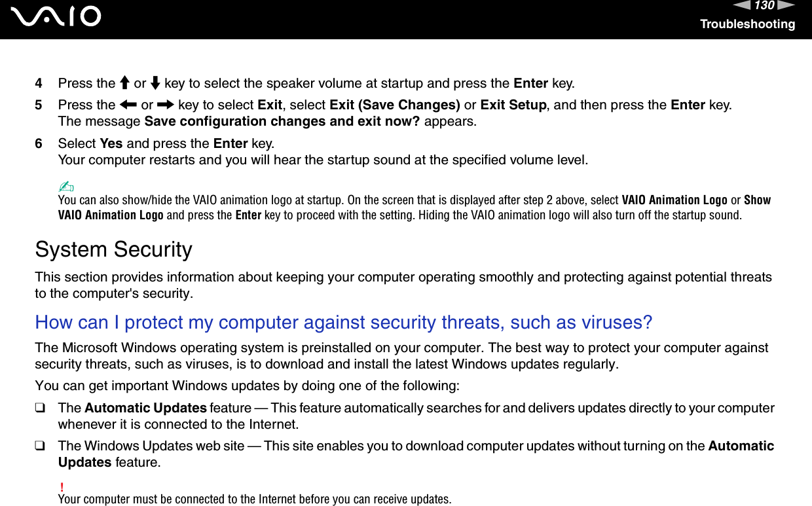Go to the previous page with the left arrow

pos(744,6)
